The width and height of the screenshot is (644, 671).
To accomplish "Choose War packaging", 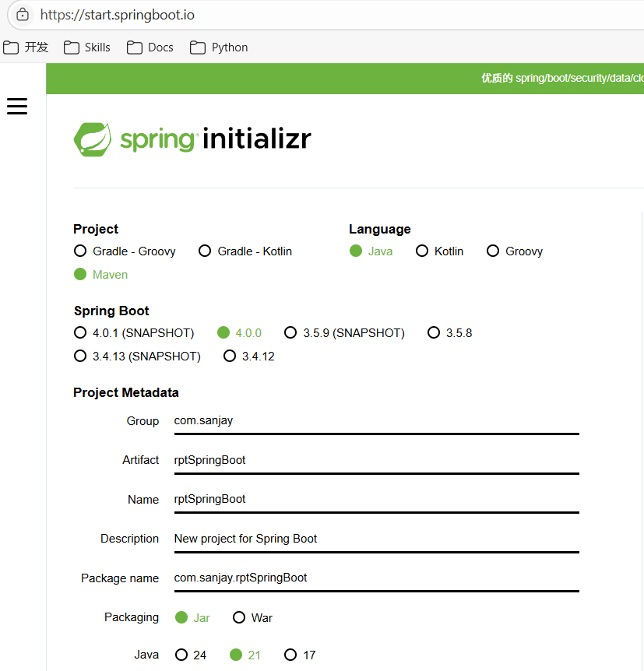I will pos(252,617).
